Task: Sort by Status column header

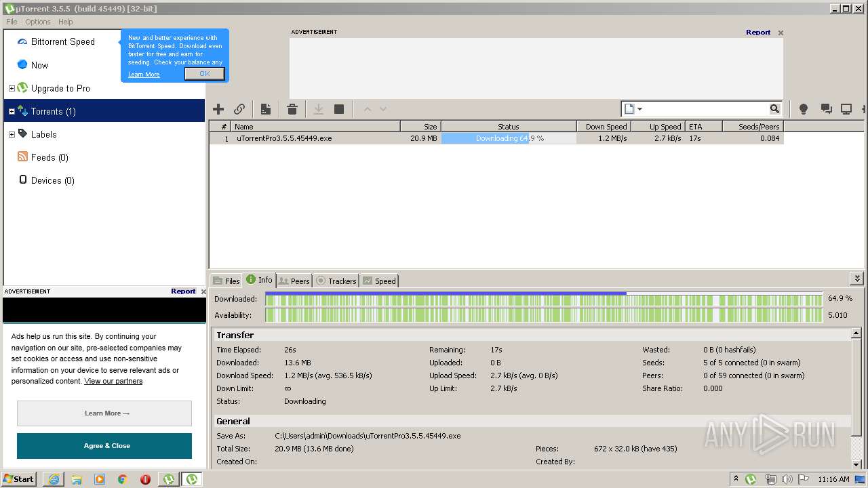Action: [509, 127]
